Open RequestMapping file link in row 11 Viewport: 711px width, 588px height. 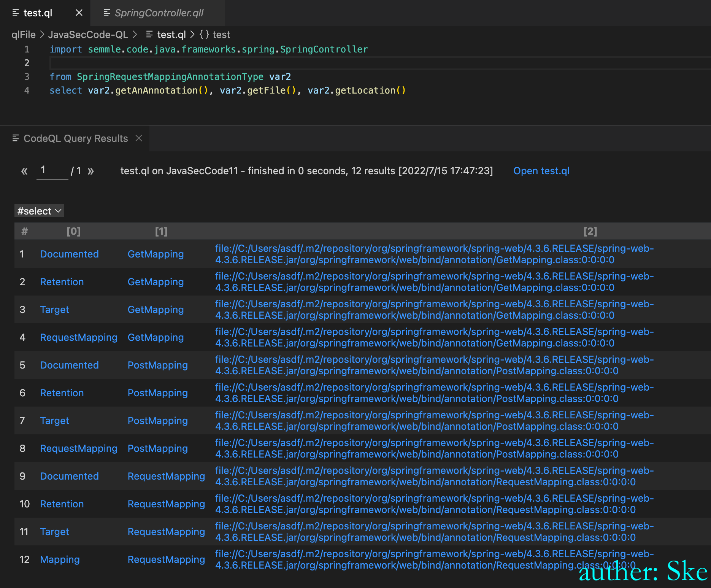(166, 532)
